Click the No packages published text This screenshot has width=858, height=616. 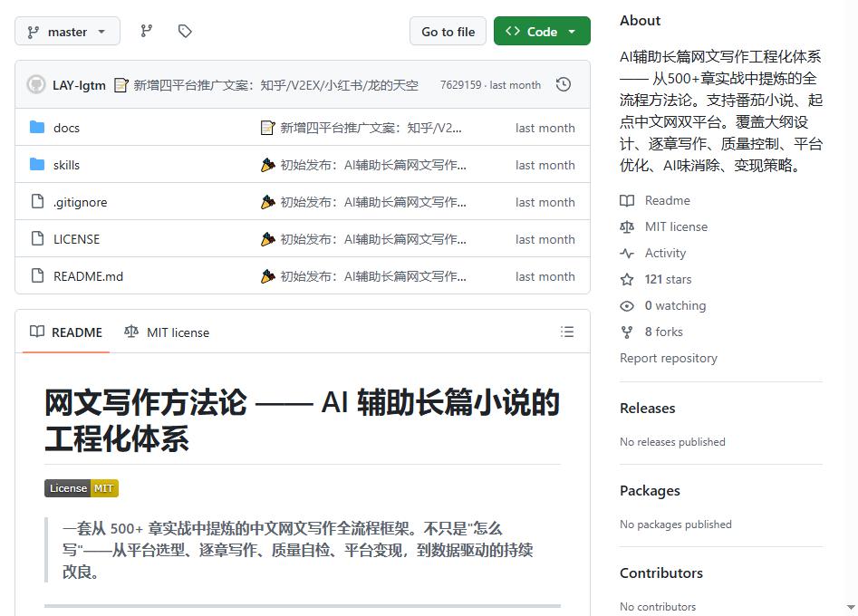click(675, 525)
